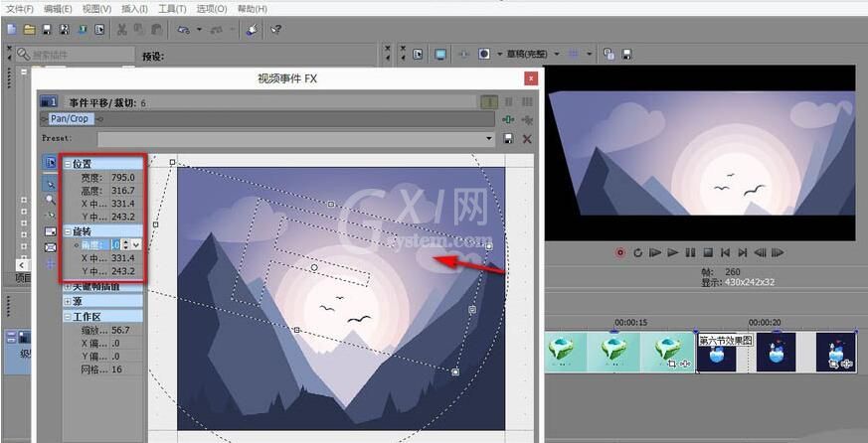Screen dimensions: 868x443
Task: Click the plugin search field
Action: [x=76, y=55]
